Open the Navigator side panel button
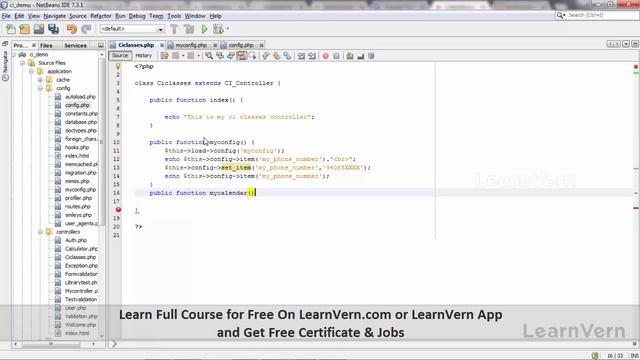This screenshot has height=360, width=640. point(5,65)
